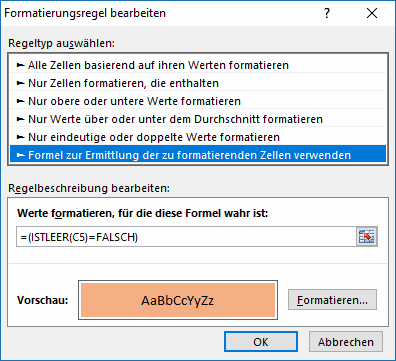Click the arrow bullet before 'Formel zur Ermittlung'
The image size is (396, 361).
[x=21, y=155]
